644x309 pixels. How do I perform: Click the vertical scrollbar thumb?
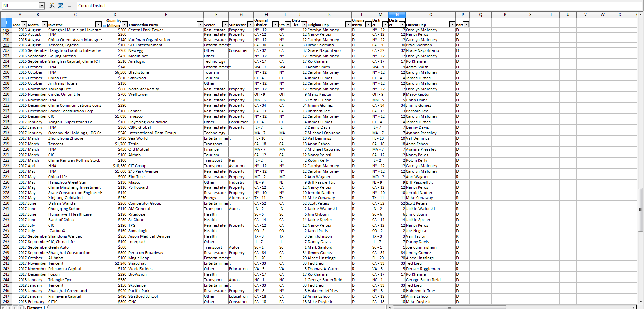tap(641, 210)
